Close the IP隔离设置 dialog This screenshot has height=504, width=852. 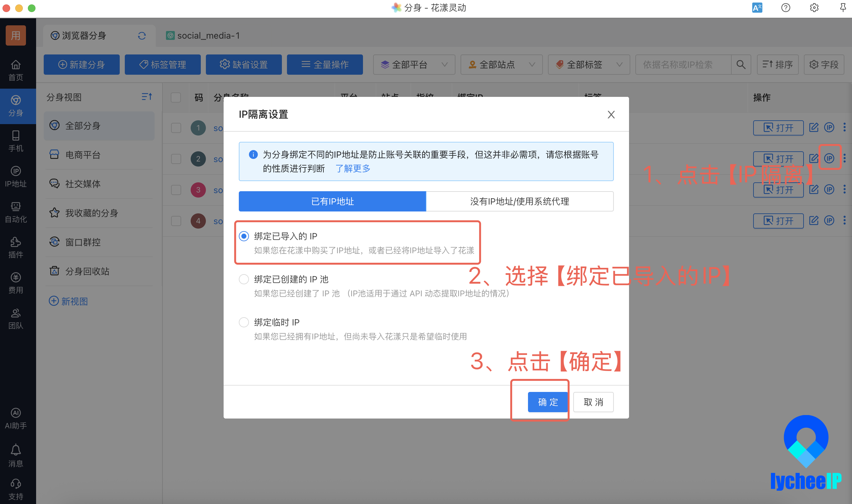(611, 115)
